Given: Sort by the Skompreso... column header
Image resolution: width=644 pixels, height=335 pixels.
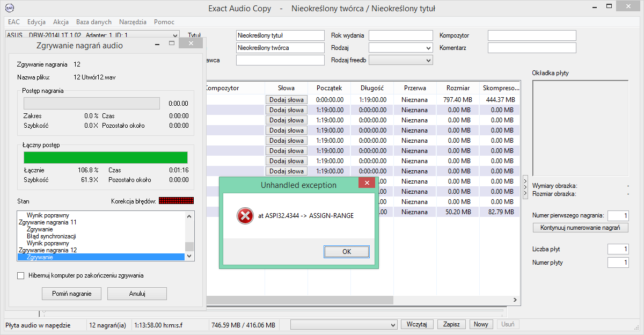Looking at the screenshot, I should click(x=500, y=88).
